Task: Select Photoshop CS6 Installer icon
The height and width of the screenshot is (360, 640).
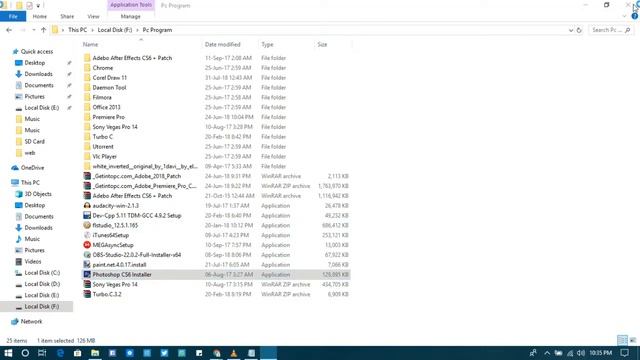Action: click(x=87, y=275)
